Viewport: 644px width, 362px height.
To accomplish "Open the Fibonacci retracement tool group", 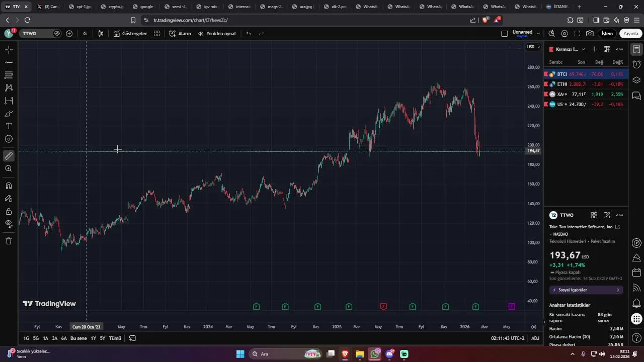I will coord(9,75).
